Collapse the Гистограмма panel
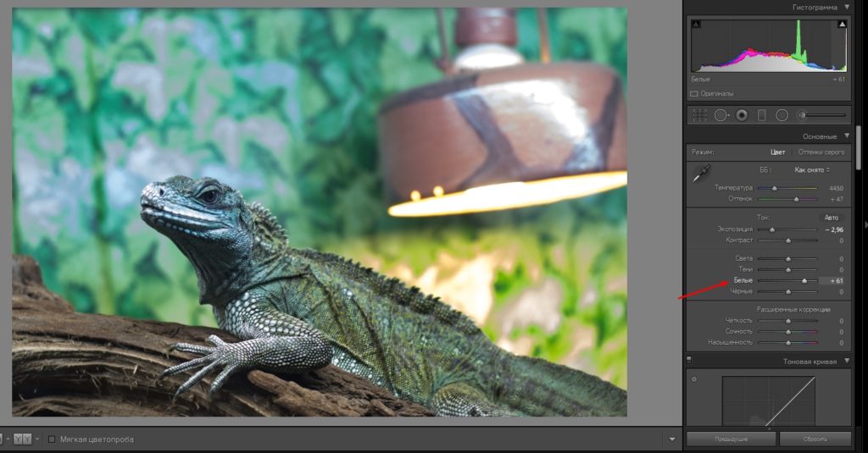Viewport: 868px width, 453px height. 846,7
